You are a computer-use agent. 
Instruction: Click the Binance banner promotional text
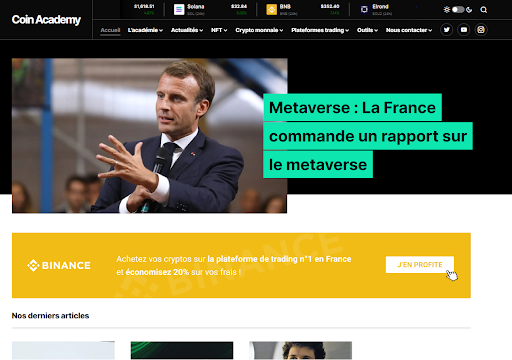(x=234, y=265)
